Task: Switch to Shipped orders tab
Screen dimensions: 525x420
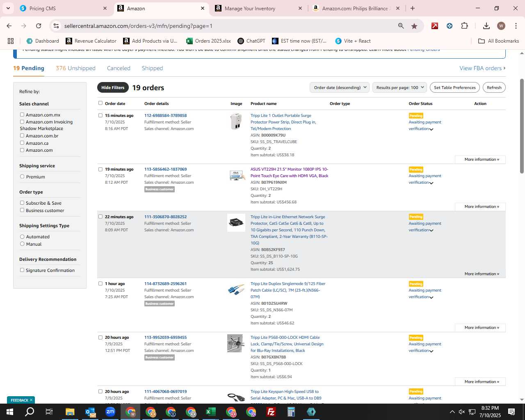Action: pos(152,68)
